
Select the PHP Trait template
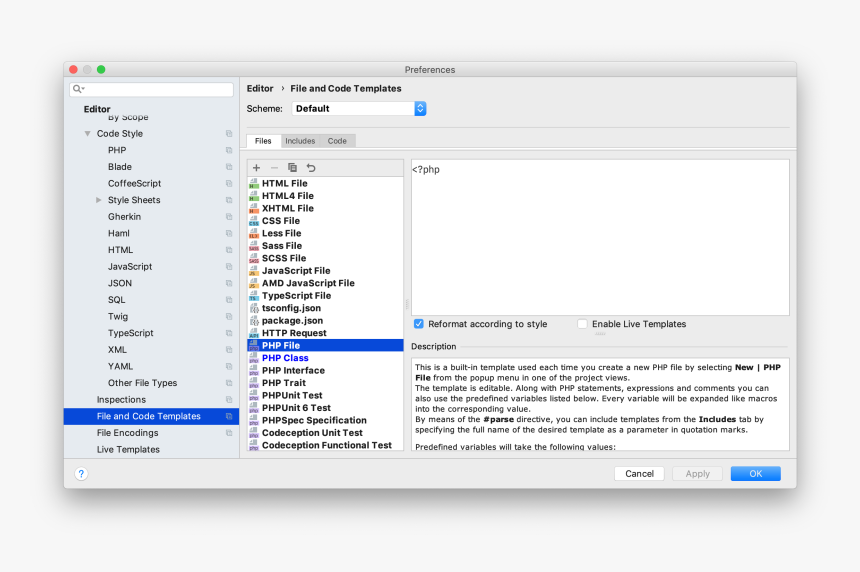click(x=325, y=383)
